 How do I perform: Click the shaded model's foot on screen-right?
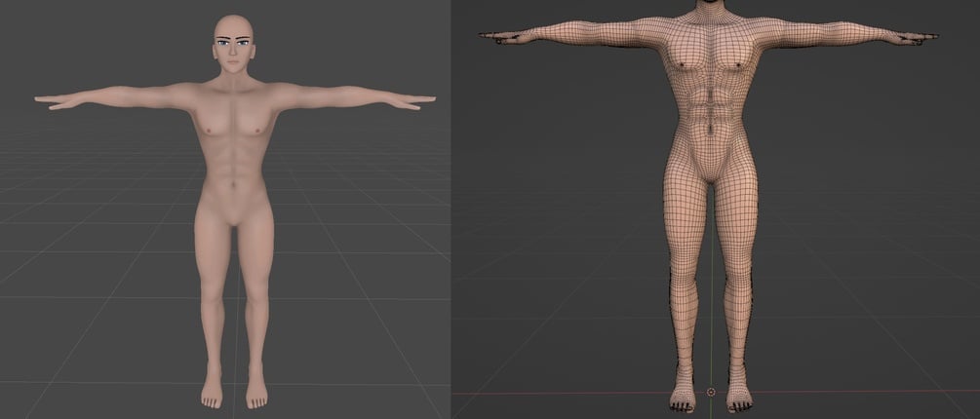click(256, 392)
